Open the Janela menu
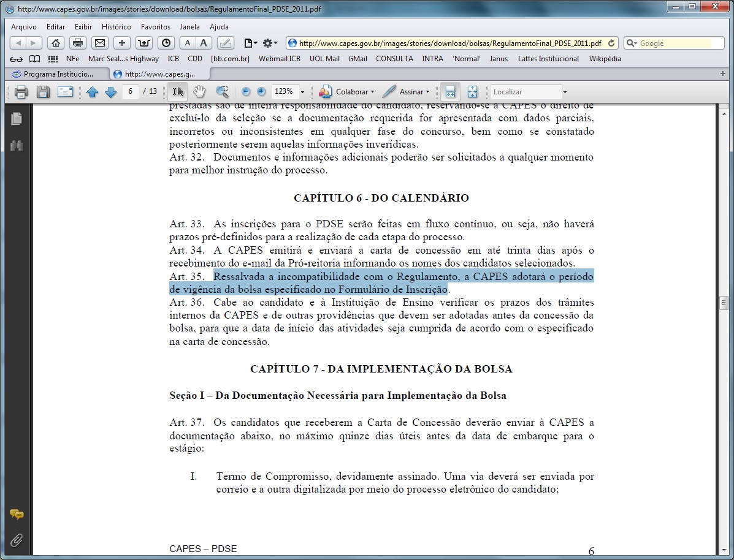734x560 pixels. 189,27
